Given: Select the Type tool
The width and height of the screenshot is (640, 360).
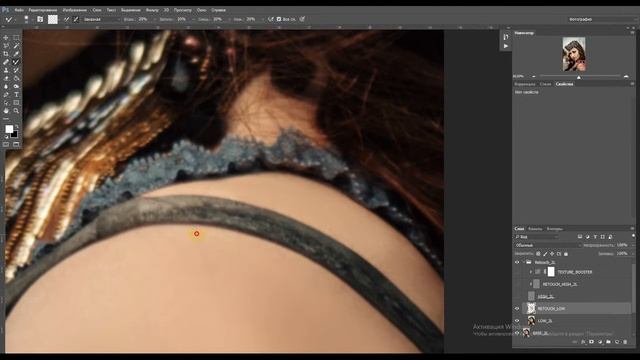Looking at the screenshot, I should tap(16, 95).
